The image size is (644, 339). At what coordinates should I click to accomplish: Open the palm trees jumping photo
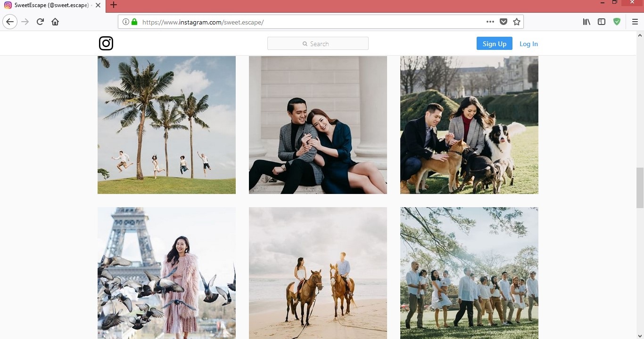click(166, 125)
